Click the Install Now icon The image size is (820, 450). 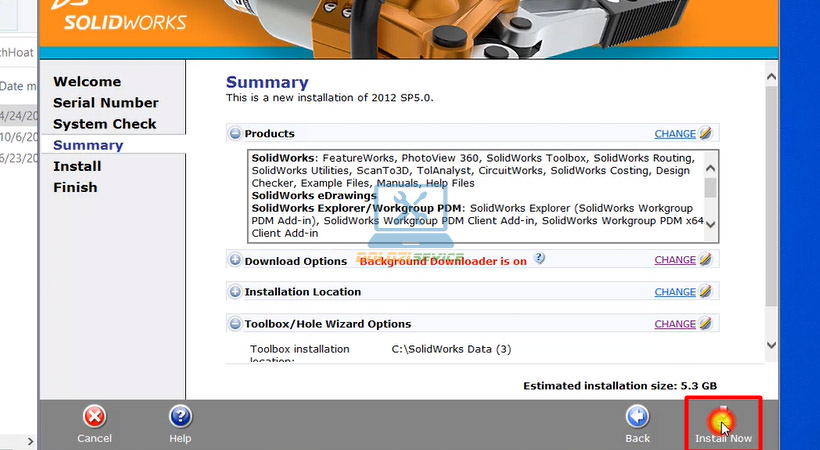coord(722,418)
